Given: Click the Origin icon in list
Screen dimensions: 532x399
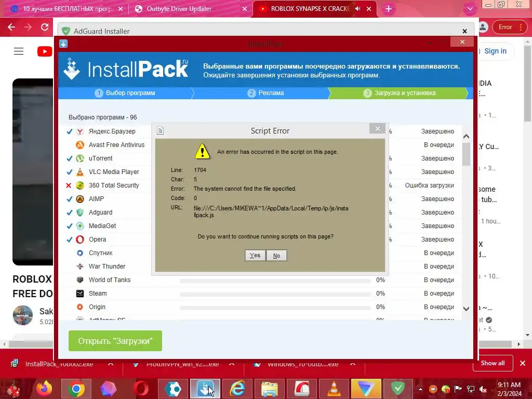Looking at the screenshot, I should (x=79, y=307).
